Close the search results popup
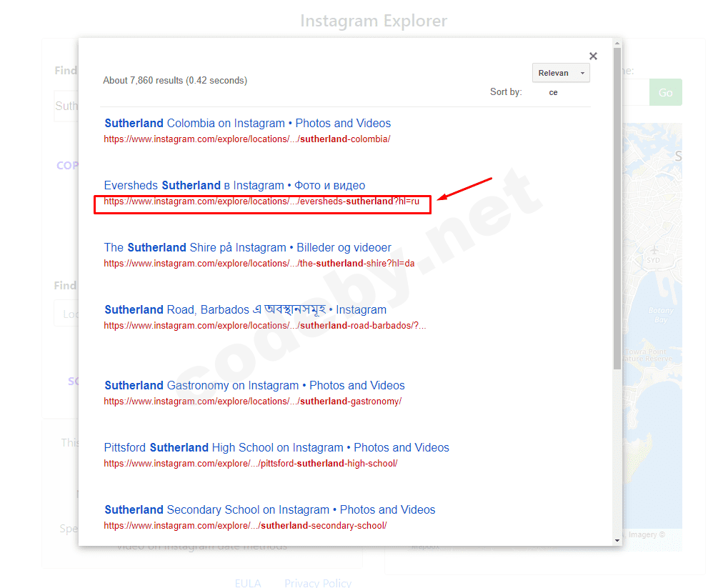713x588 pixels. (593, 56)
